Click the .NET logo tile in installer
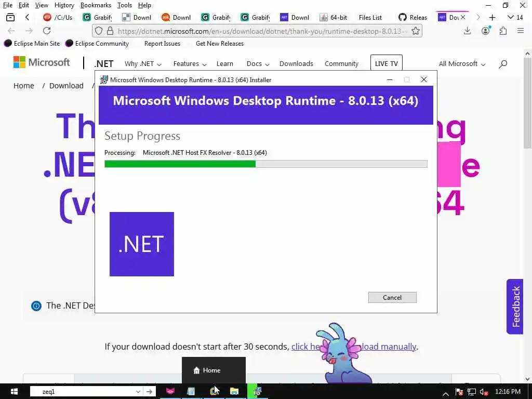 [142, 244]
